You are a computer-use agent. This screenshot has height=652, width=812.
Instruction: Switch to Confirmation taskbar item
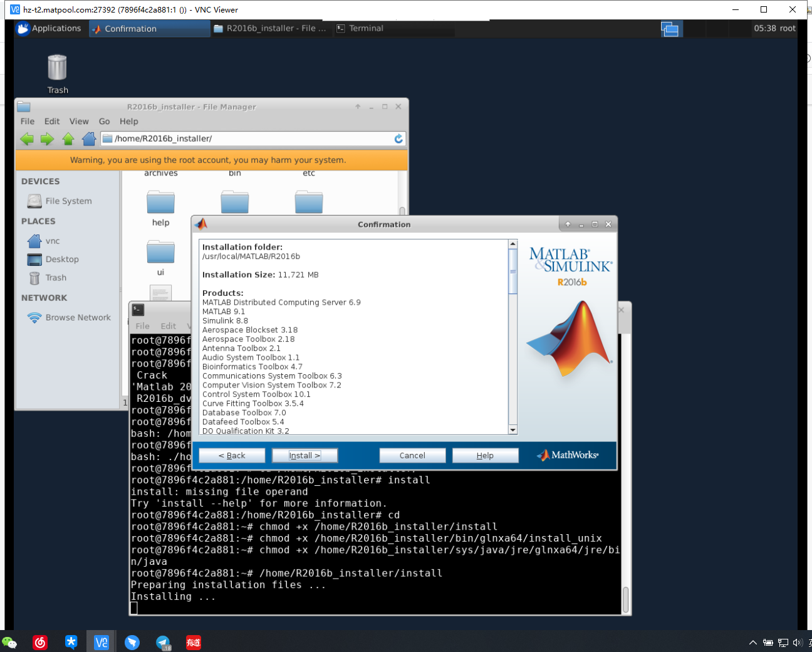(x=149, y=28)
